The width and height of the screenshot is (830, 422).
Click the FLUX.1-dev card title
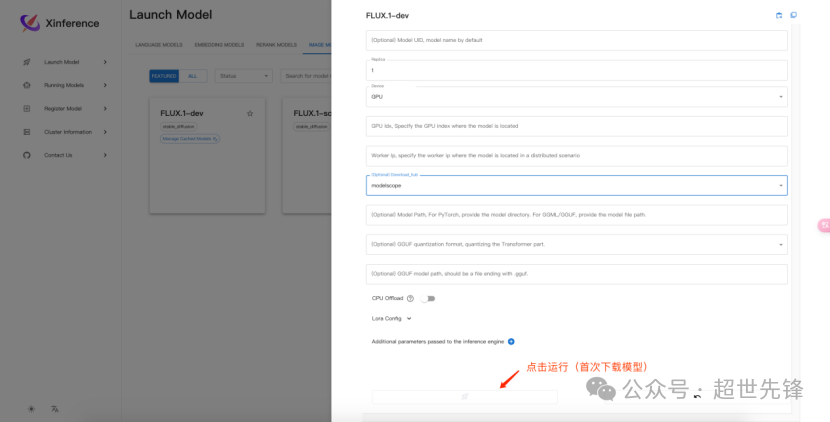[x=182, y=113]
